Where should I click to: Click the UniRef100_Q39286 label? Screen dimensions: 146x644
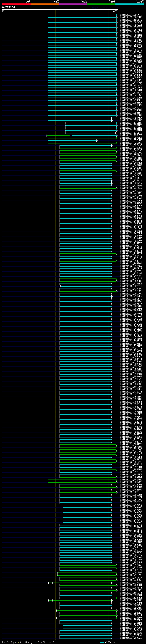(131, 55)
